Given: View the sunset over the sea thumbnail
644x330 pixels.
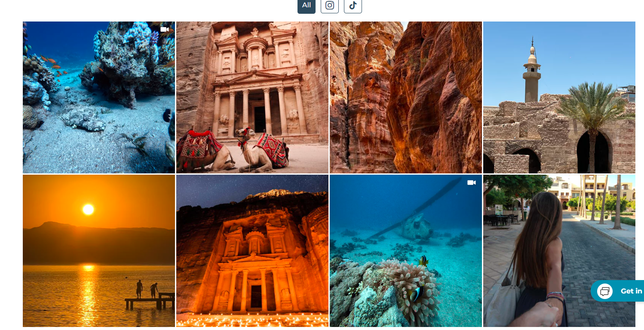Looking at the screenshot, I should coord(98,250).
